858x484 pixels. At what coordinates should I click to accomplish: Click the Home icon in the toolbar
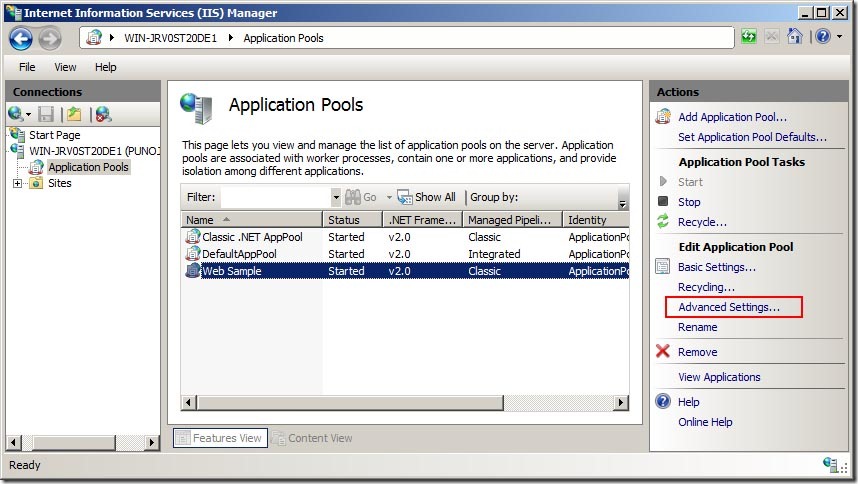[x=795, y=37]
